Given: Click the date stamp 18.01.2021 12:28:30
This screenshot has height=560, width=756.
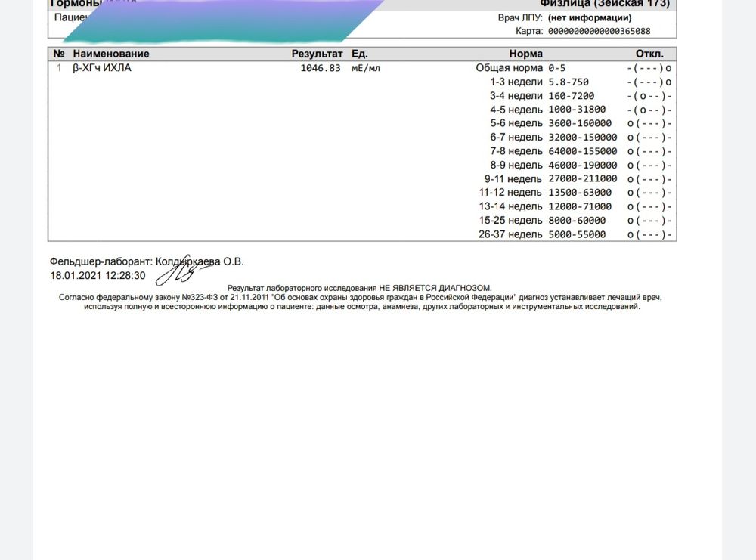Looking at the screenshot, I should (x=98, y=275).
